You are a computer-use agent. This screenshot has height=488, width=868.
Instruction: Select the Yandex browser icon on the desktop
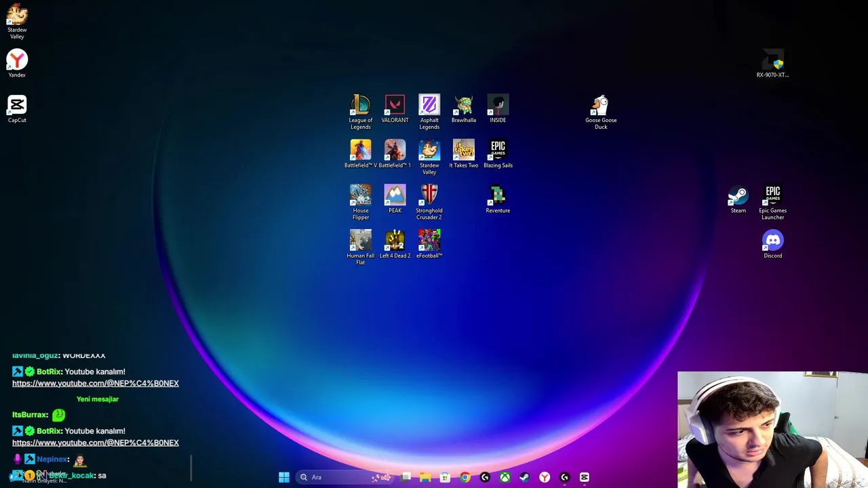coord(17,64)
